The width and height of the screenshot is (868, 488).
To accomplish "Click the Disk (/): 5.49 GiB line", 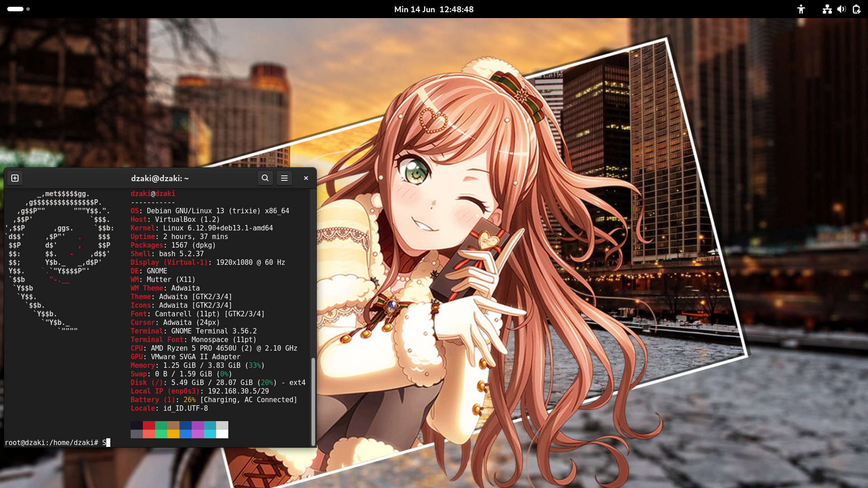I will [218, 383].
